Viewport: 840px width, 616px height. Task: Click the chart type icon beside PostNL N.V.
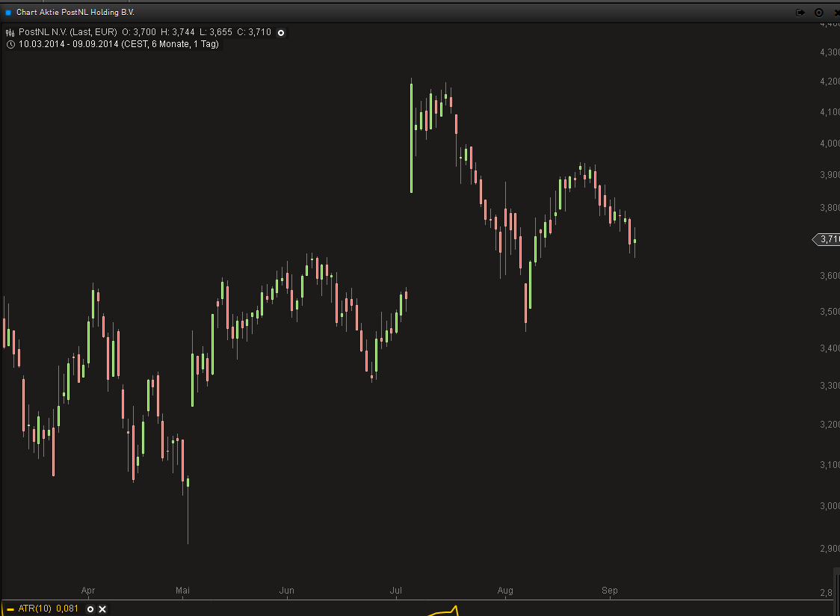click(10, 33)
